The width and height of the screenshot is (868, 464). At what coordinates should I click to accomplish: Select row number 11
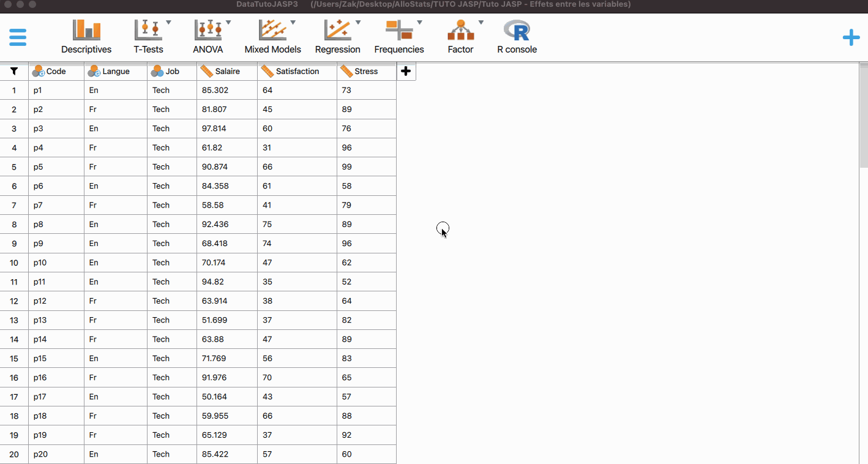pyautogui.click(x=14, y=282)
